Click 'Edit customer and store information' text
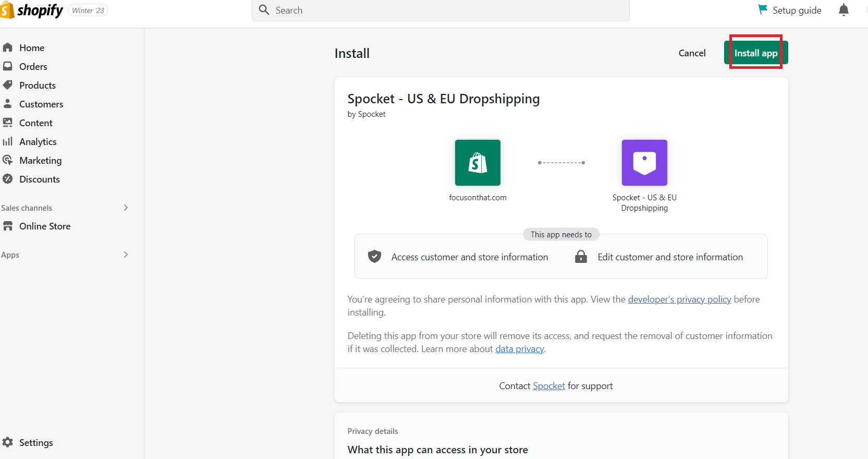This screenshot has width=868, height=459. pos(670,257)
